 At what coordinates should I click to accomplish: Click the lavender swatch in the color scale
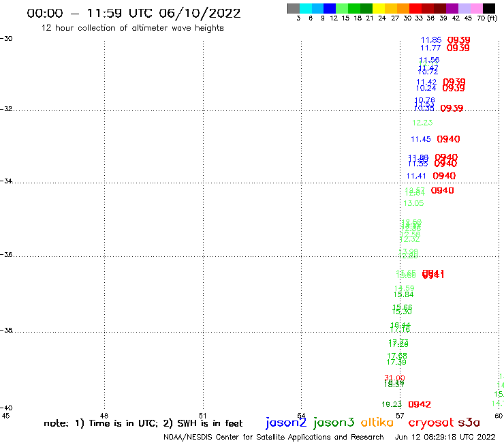(464, 8)
